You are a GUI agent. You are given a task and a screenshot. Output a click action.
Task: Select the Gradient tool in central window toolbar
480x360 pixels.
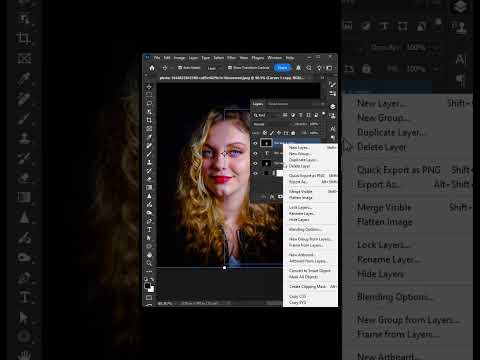149,187
